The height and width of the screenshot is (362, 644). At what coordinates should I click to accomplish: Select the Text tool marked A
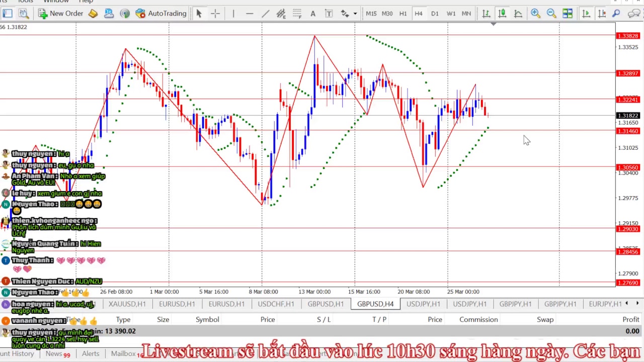pyautogui.click(x=312, y=14)
